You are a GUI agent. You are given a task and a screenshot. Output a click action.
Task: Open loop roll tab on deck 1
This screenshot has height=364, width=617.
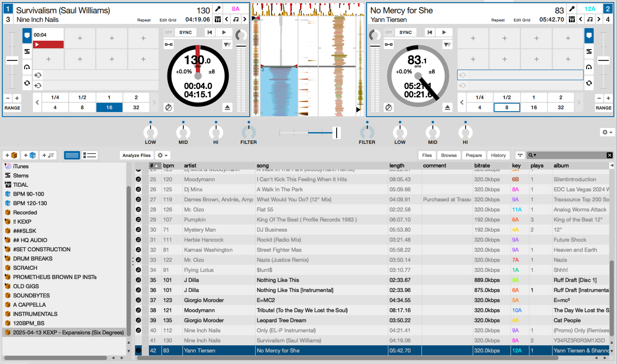27,83
